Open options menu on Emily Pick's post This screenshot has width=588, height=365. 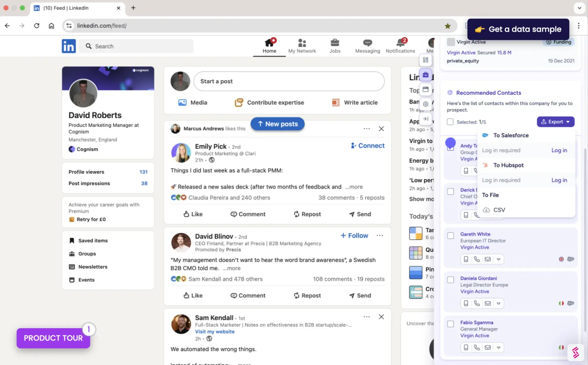(x=367, y=128)
